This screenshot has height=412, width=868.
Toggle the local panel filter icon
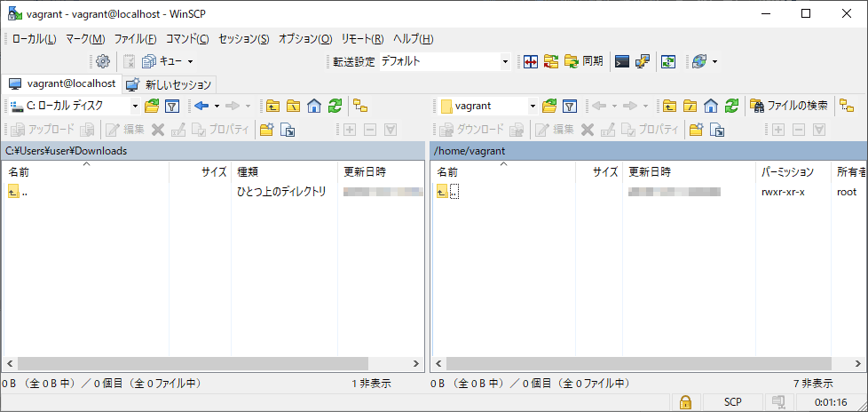173,105
